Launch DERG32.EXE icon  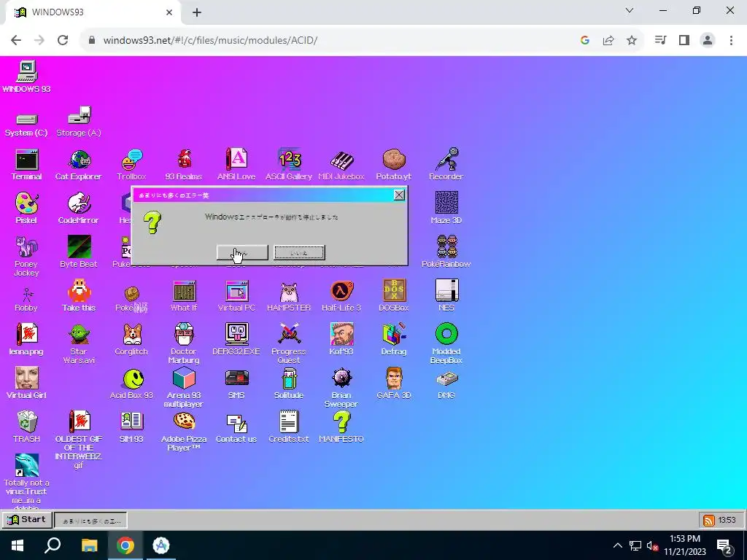tap(236, 340)
